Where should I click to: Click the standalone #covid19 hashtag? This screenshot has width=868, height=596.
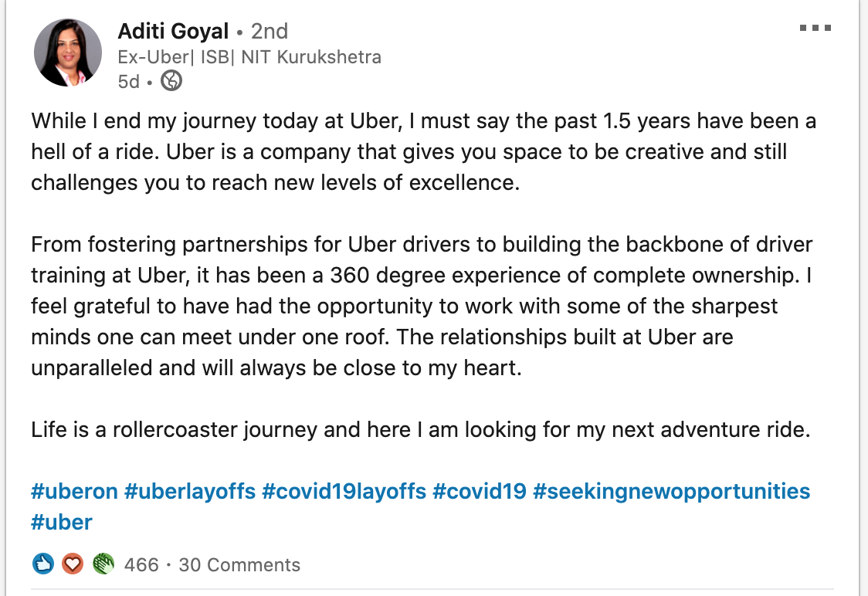point(480,491)
